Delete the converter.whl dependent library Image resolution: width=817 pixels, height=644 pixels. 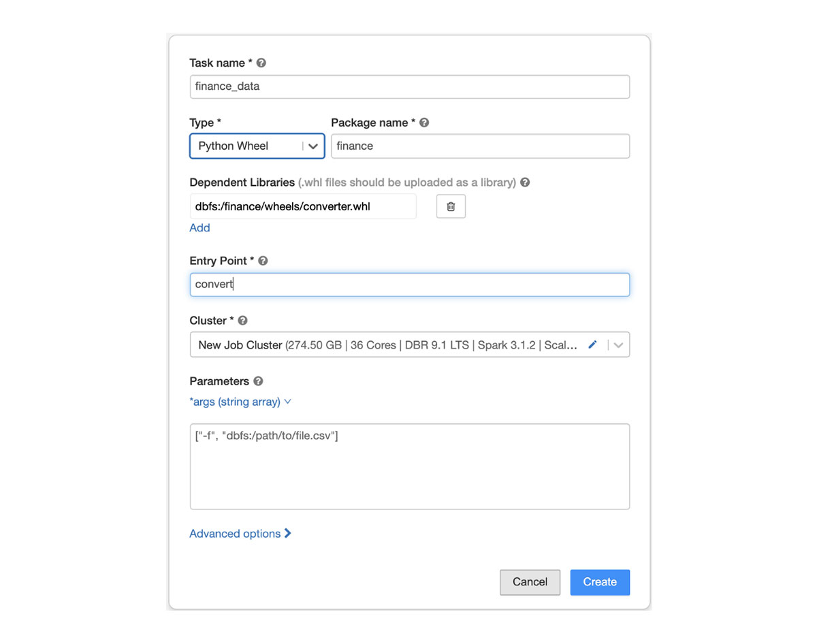pyautogui.click(x=451, y=206)
